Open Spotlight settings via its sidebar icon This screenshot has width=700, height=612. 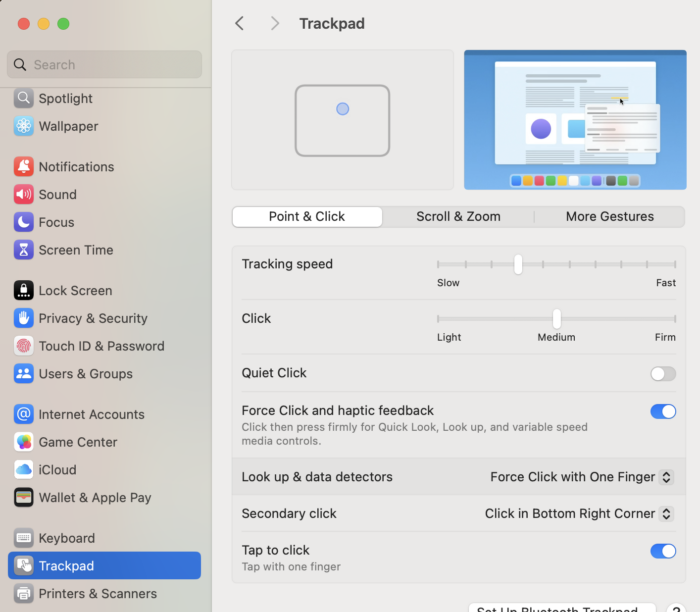click(23, 99)
